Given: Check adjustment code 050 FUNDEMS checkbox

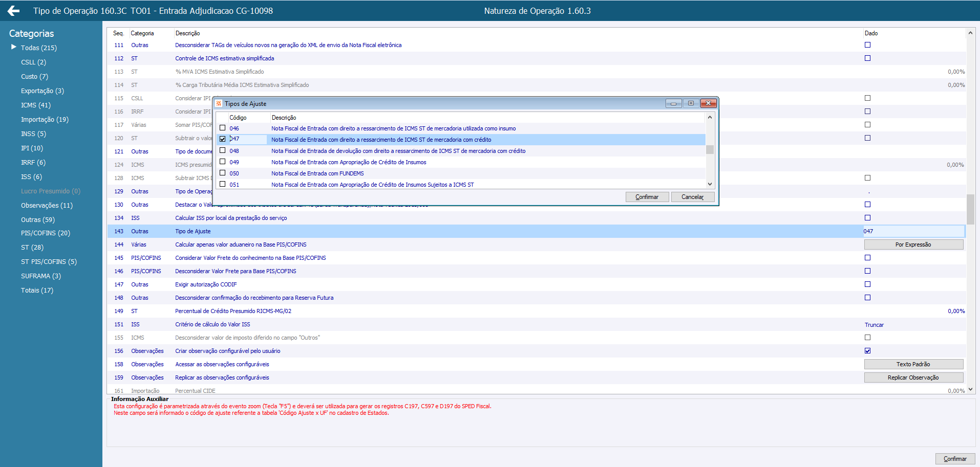Looking at the screenshot, I should (x=222, y=173).
